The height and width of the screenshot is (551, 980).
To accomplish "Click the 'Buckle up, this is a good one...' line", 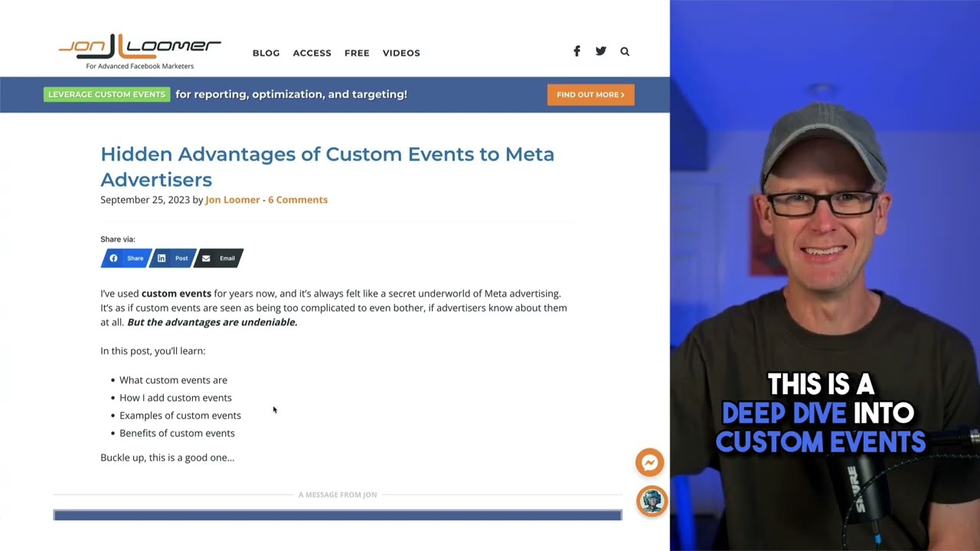I will pyautogui.click(x=167, y=458).
